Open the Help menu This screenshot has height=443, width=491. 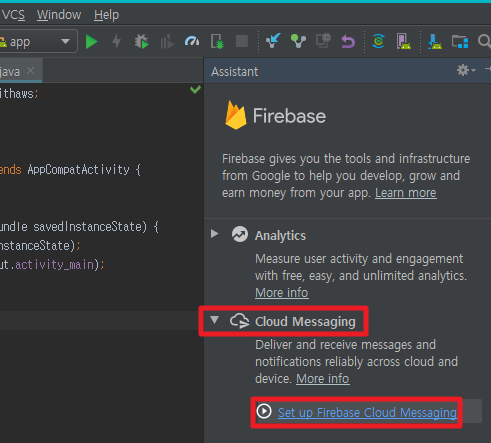(106, 15)
